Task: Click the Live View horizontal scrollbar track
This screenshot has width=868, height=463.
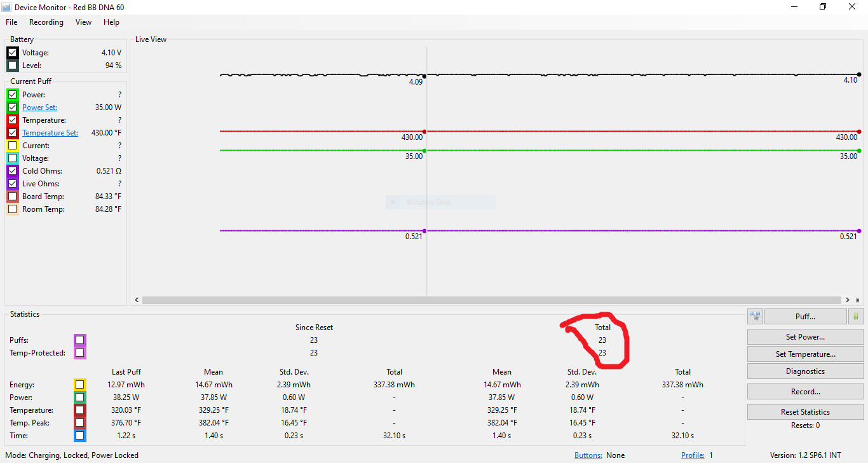Action: tap(492, 300)
